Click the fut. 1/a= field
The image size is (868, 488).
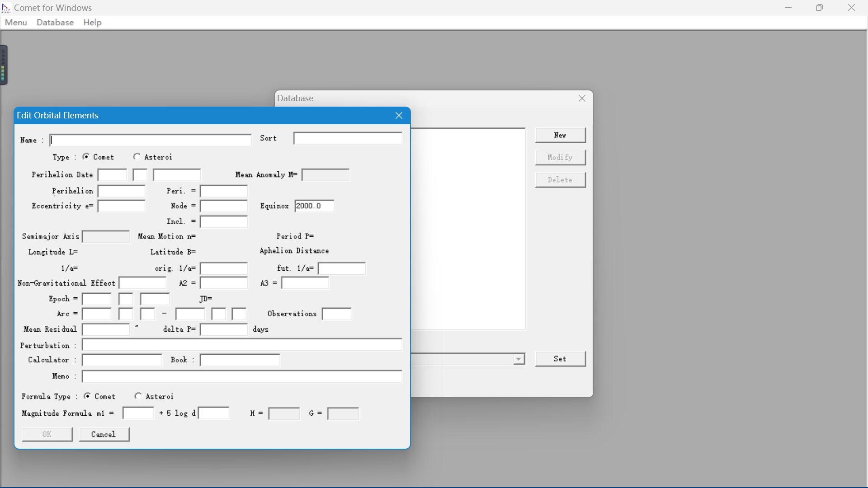(342, 268)
